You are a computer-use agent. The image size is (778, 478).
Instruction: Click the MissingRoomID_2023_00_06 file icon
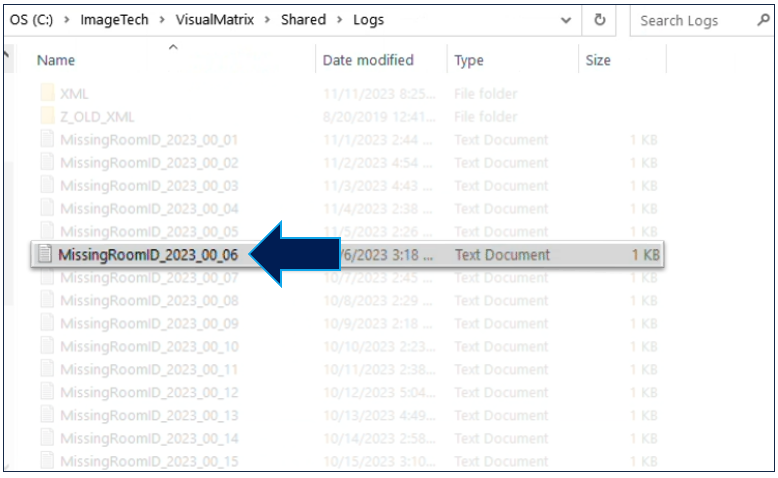44,255
